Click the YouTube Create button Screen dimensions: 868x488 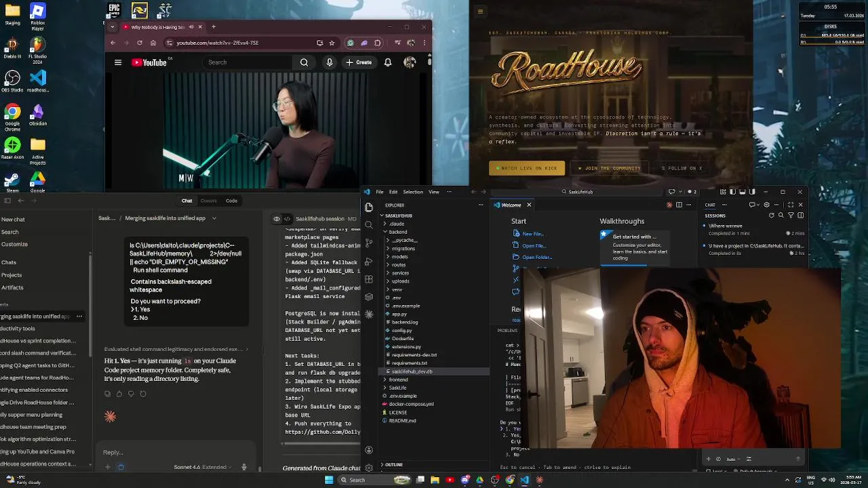click(359, 62)
